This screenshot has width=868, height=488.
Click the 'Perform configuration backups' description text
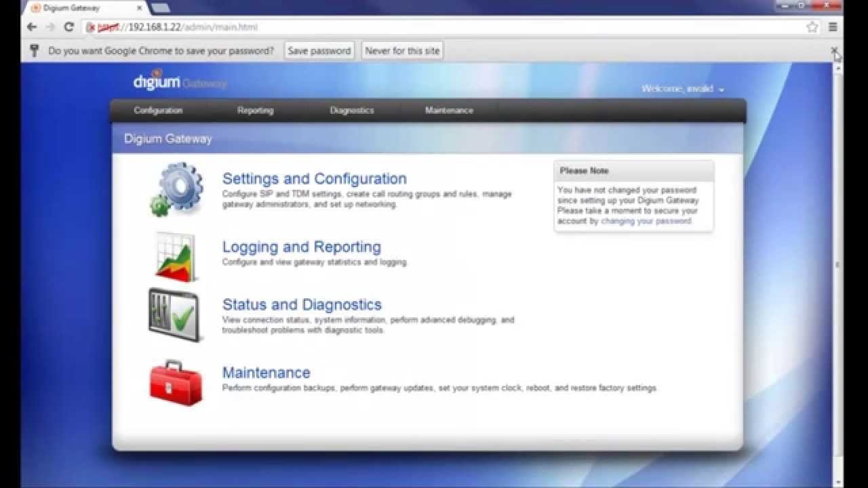(x=440, y=388)
